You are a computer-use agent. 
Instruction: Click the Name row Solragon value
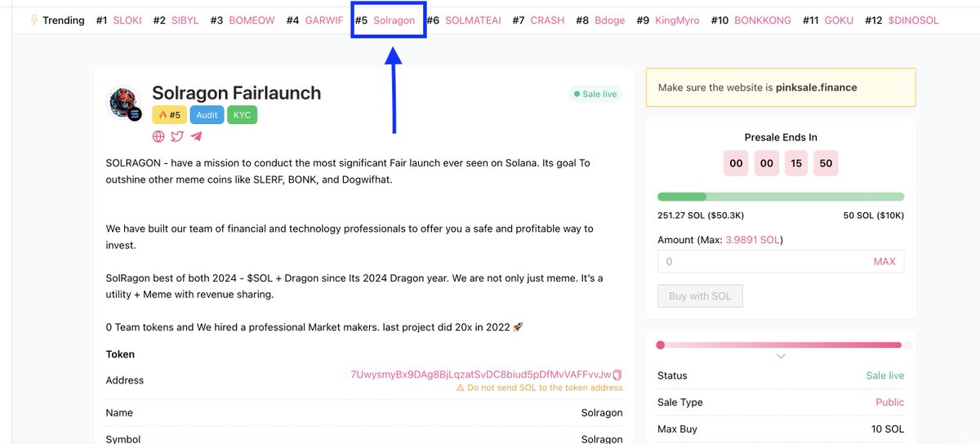point(602,413)
